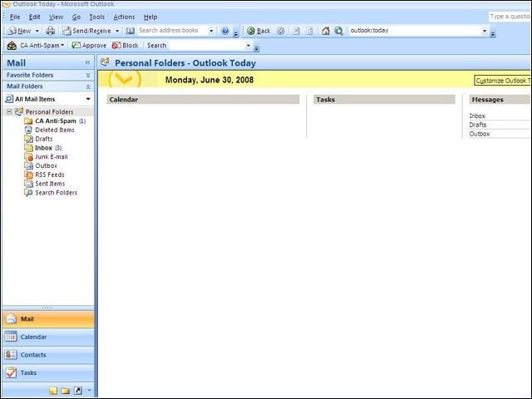Image resolution: width=532 pixels, height=399 pixels.
Task: Open the Deleted Items folder
Action: 54,130
